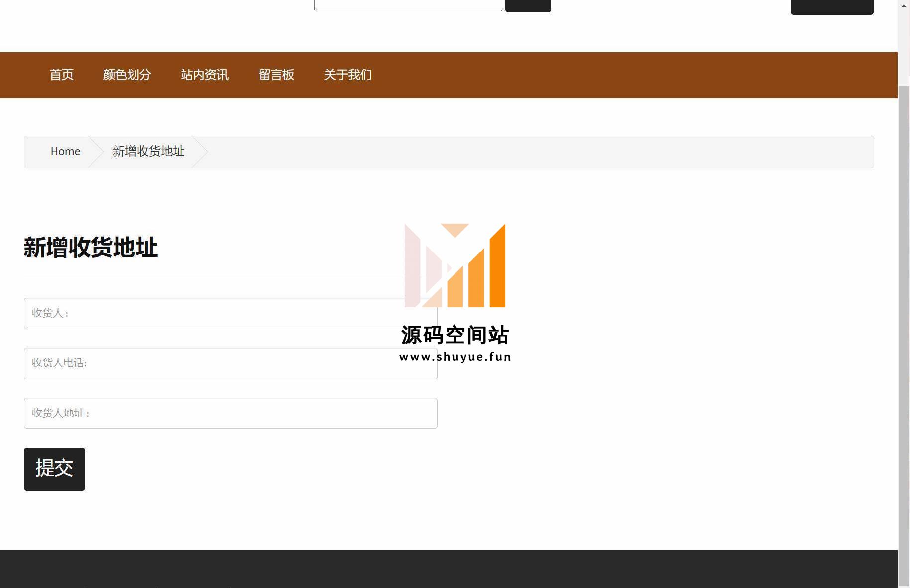The height and width of the screenshot is (588, 910).
Task: Focus the 收货人 input field
Action: [x=230, y=313]
